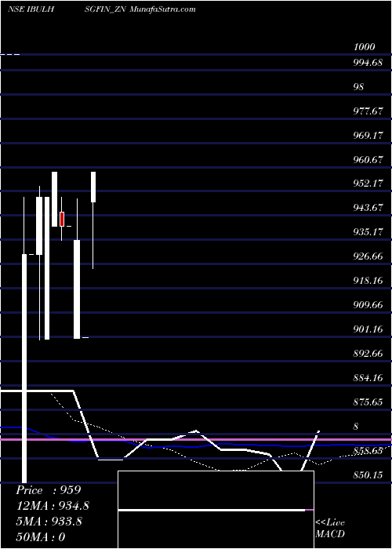The height and width of the screenshot is (549, 392).
Task: Click the 977.67 price axis label
Action: tap(368, 111)
